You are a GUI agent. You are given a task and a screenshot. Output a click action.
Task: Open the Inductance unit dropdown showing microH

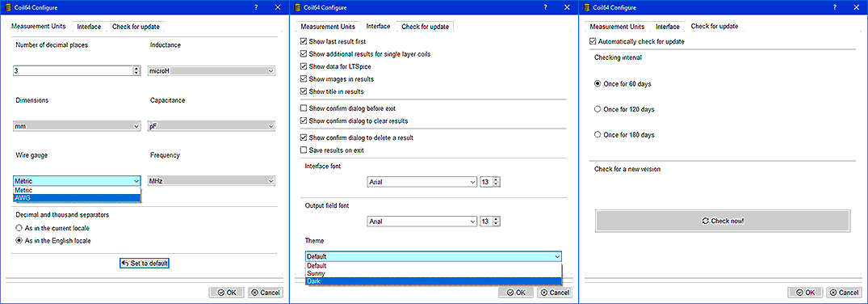point(212,71)
